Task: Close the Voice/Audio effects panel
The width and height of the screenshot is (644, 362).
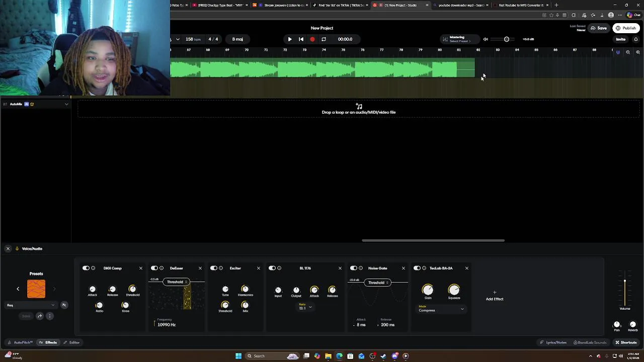Action: coord(8,249)
